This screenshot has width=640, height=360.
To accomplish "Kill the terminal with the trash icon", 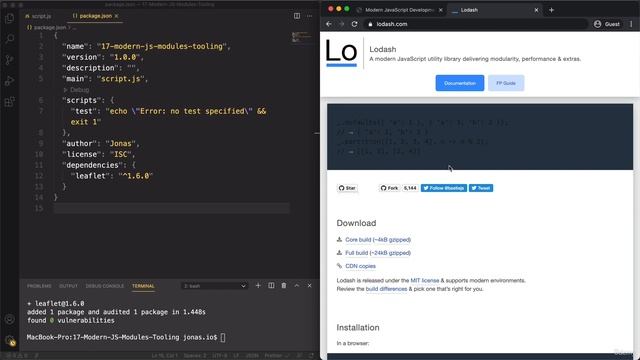I will (284, 286).
